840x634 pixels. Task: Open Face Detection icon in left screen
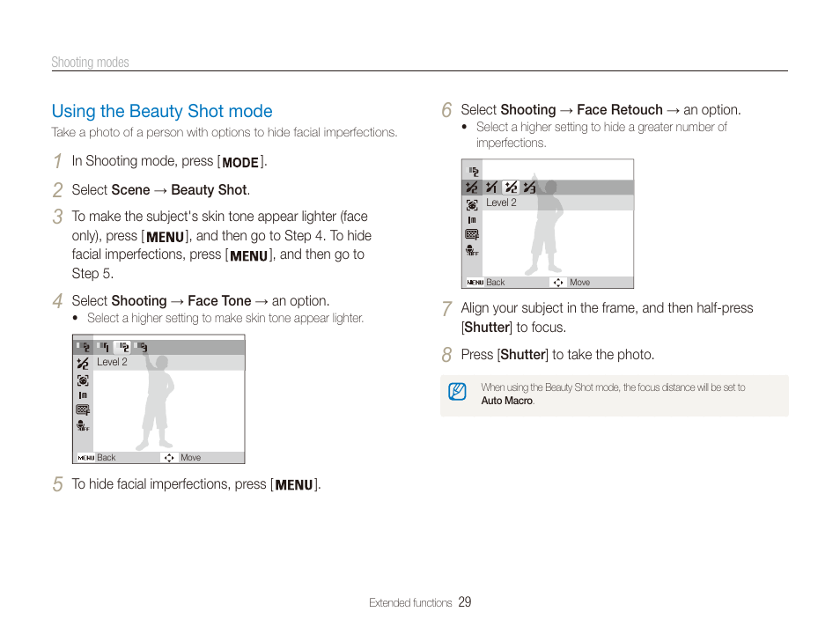click(83, 380)
